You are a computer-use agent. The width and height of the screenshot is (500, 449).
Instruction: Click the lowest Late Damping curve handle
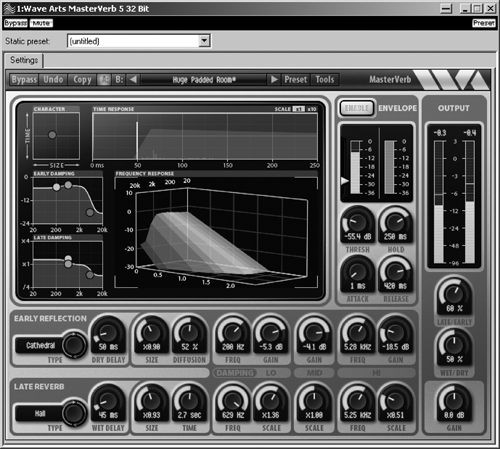(x=90, y=275)
